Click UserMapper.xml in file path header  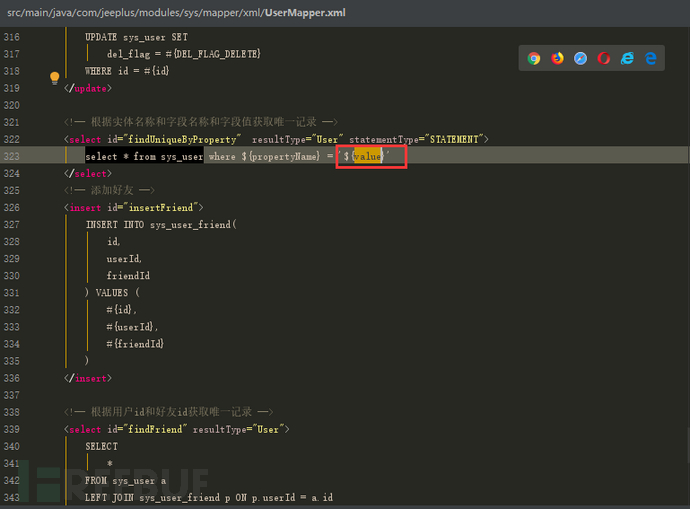[x=305, y=13]
